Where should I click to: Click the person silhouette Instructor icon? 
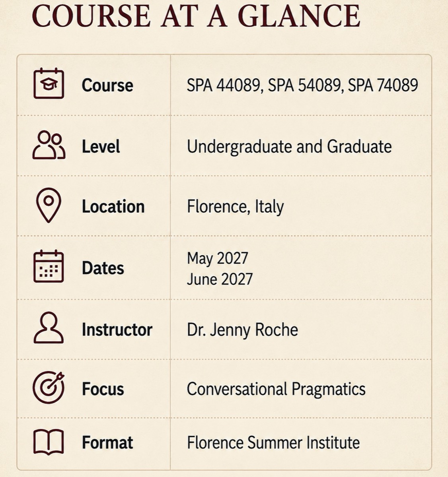(49, 328)
